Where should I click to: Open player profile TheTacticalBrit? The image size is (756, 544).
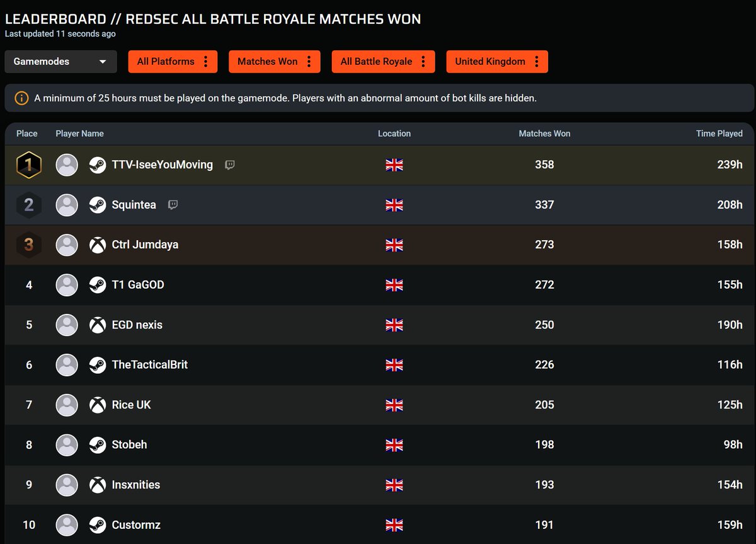(150, 364)
